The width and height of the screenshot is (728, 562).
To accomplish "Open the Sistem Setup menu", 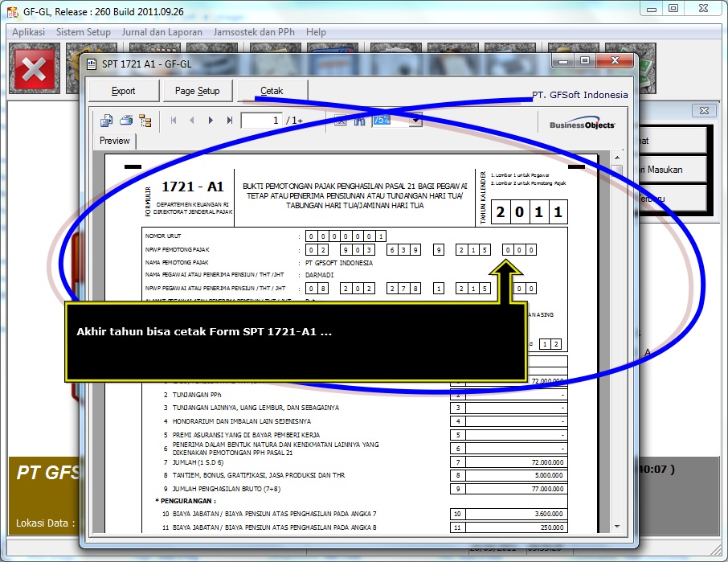I will coord(83,32).
